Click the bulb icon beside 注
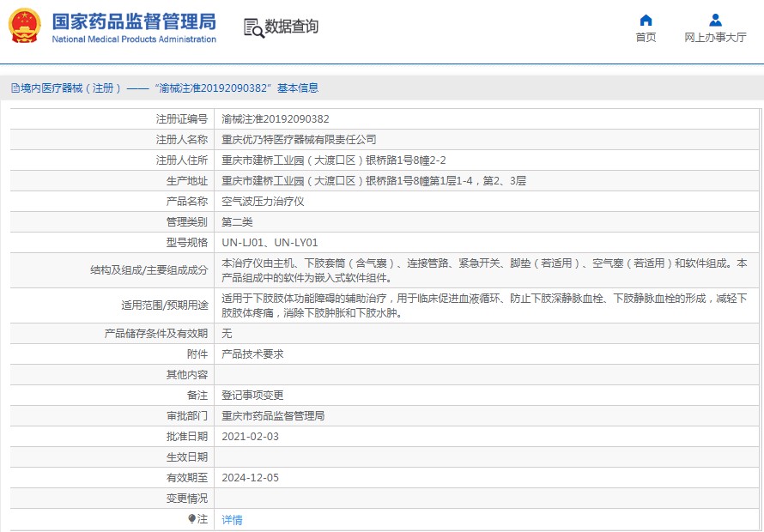 tap(192, 518)
